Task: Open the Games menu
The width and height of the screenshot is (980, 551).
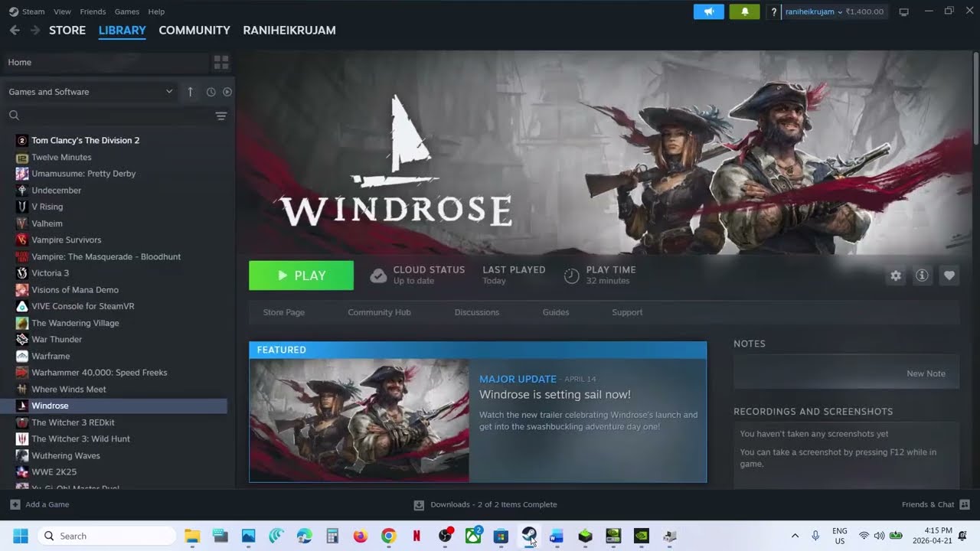Action: coord(127,11)
